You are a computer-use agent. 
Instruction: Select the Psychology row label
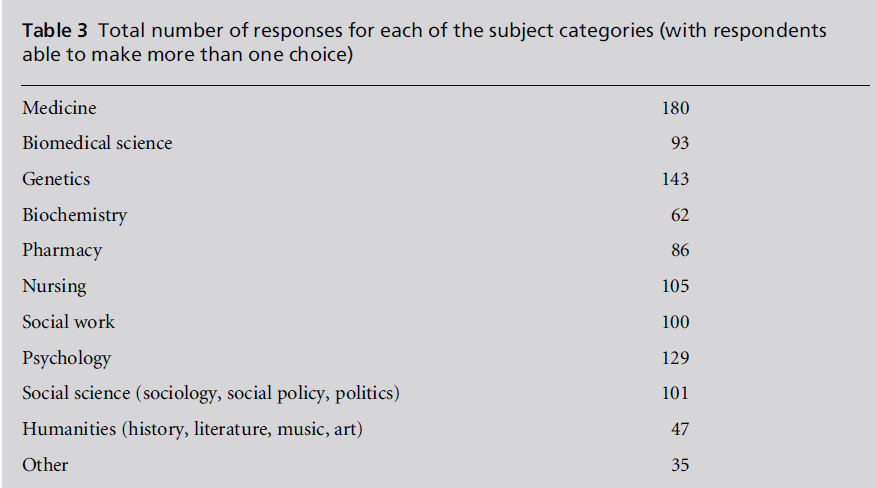pyautogui.click(x=66, y=358)
